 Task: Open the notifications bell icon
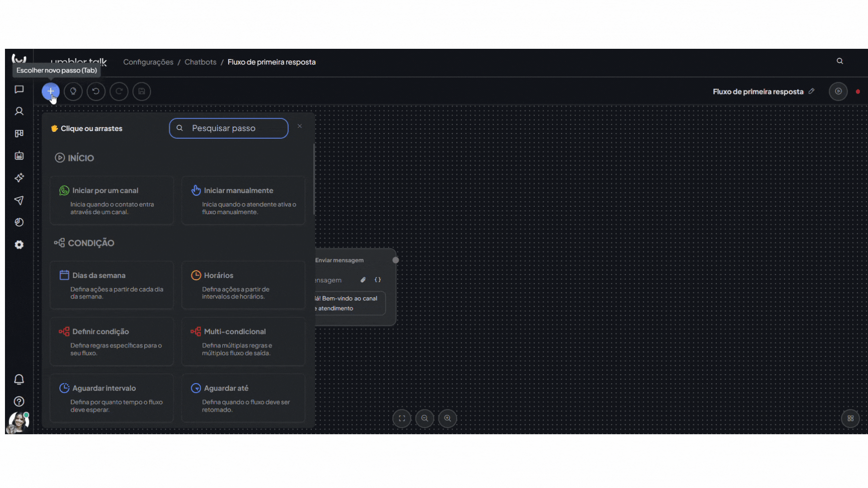coord(19,380)
